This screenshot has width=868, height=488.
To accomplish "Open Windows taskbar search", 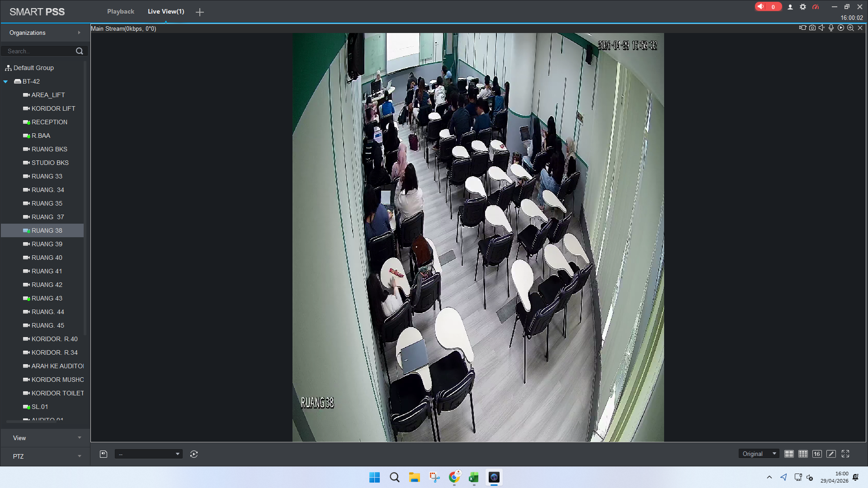I will (x=395, y=478).
